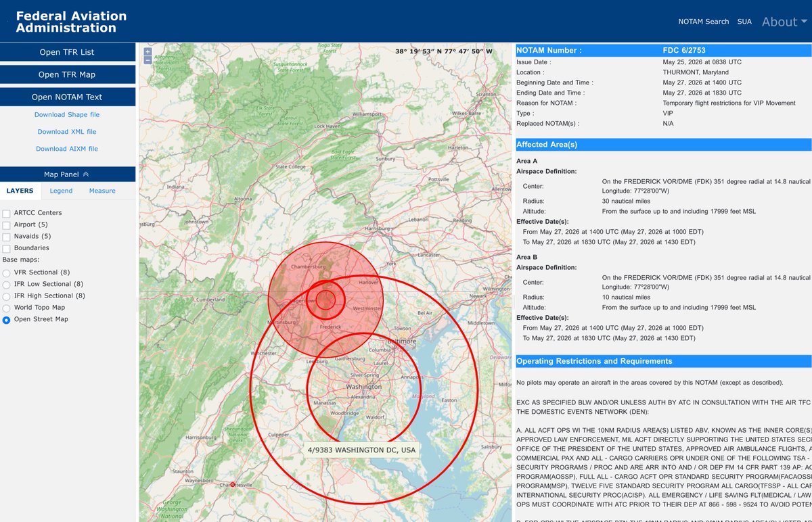Zoom out the map with minus button
The width and height of the screenshot is (812, 522).
(x=148, y=60)
